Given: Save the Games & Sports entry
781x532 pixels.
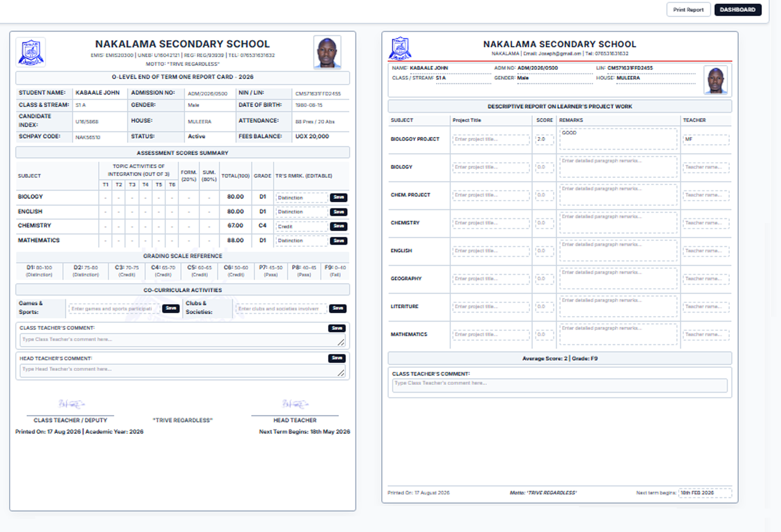Looking at the screenshot, I should pyautogui.click(x=171, y=308).
